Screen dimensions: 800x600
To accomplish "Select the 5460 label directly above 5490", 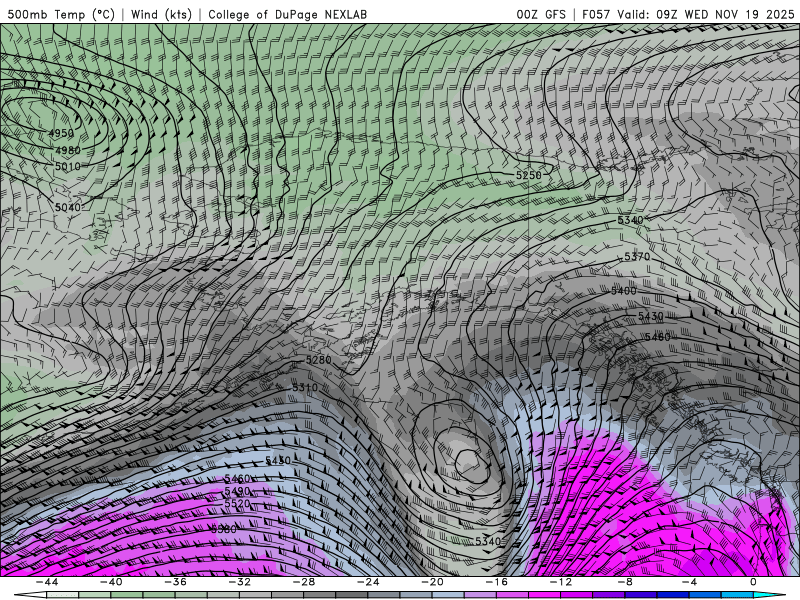I will pyautogui.click(x=238, y=479).
